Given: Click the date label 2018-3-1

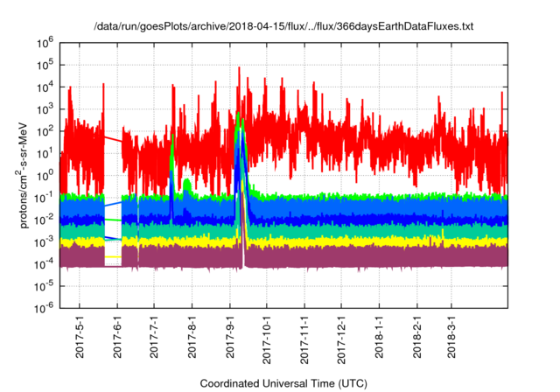Looking at the screenshot, I should (451, 336).
